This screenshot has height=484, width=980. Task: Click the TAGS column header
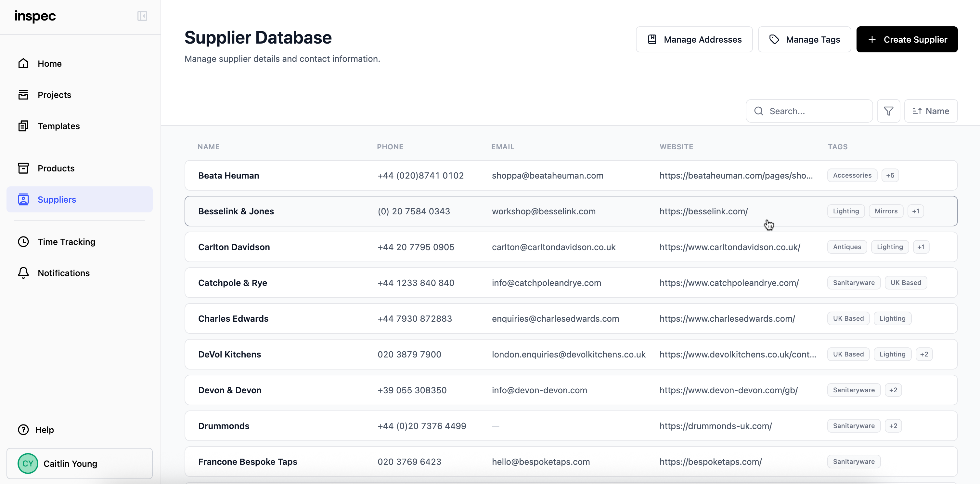point(838,147)
